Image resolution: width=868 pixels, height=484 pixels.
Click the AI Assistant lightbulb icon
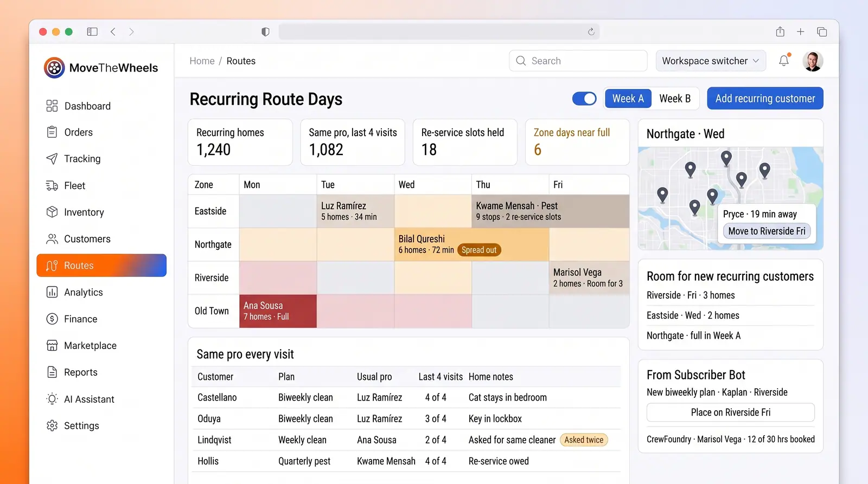pyautogui.click(x=52, y=399)
